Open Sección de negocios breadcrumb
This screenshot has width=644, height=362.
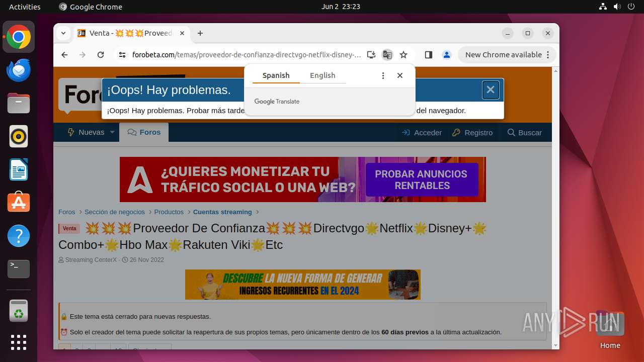point(115,212)
